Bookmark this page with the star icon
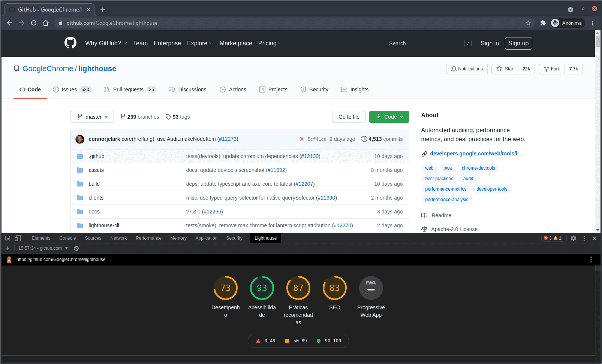Screen dimensions: 602x364 coord(528,23)
